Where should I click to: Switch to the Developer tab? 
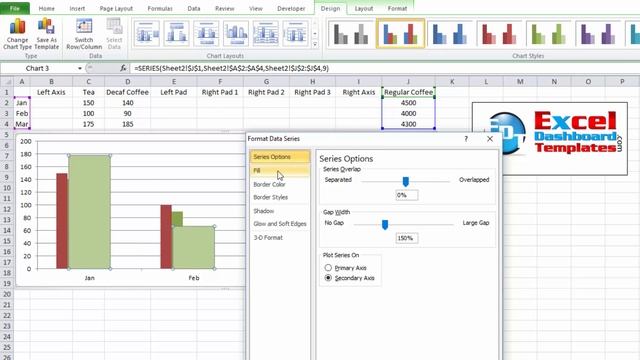point(291,8)
